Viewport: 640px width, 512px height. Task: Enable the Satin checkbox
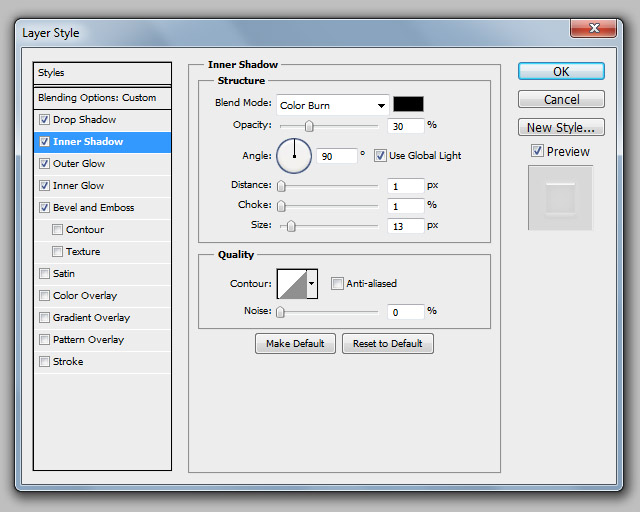pos(44,274)
